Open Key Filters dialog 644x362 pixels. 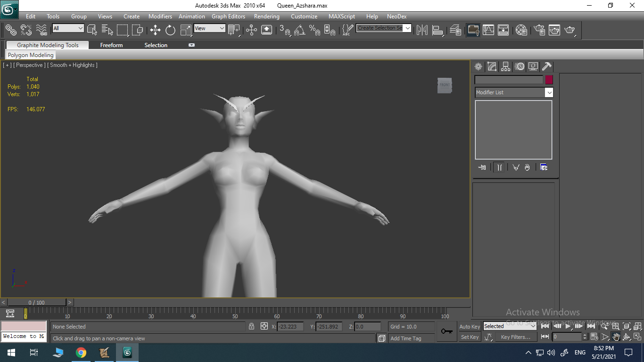[x=516, y=337]
